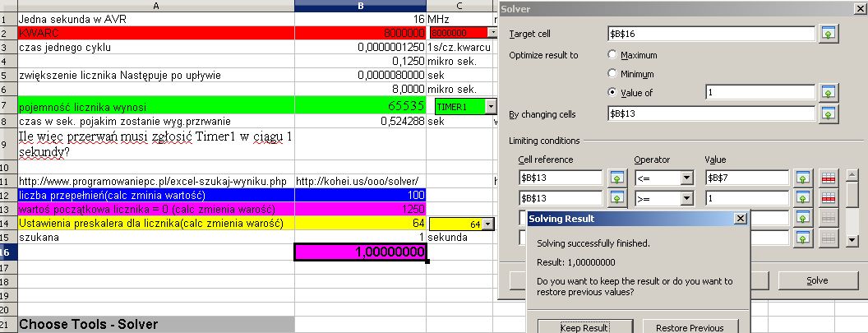Screen dimensions: 868x333
Task: Click cell B1 showing 16
Action: [360, 20]
